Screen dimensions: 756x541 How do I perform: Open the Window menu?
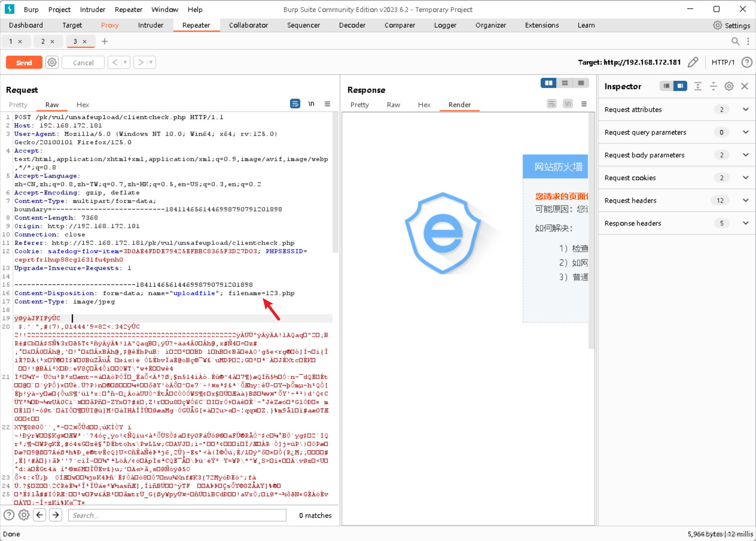click(x=165, y=9)
